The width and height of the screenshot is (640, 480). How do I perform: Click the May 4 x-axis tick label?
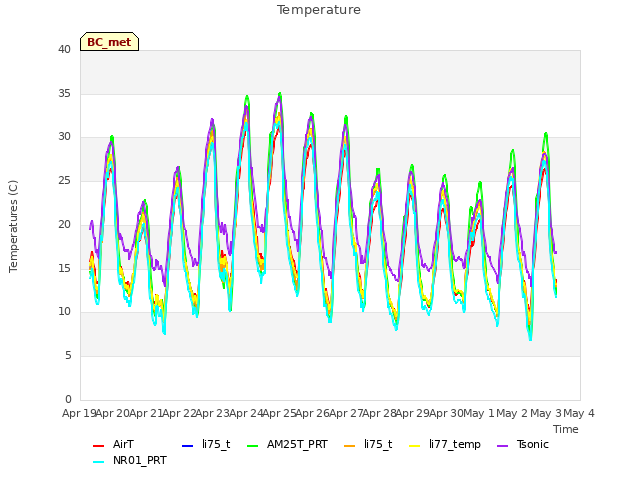pos(579,413)
